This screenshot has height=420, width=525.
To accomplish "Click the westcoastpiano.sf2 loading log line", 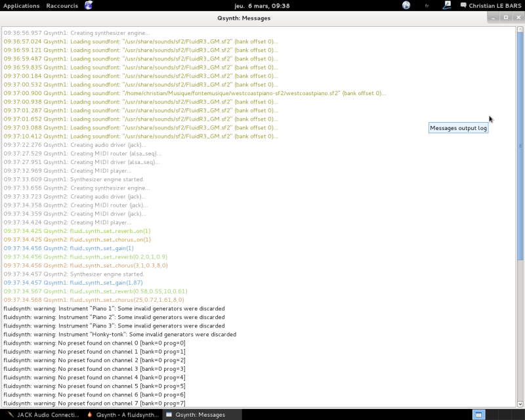I will pos(194,93).
